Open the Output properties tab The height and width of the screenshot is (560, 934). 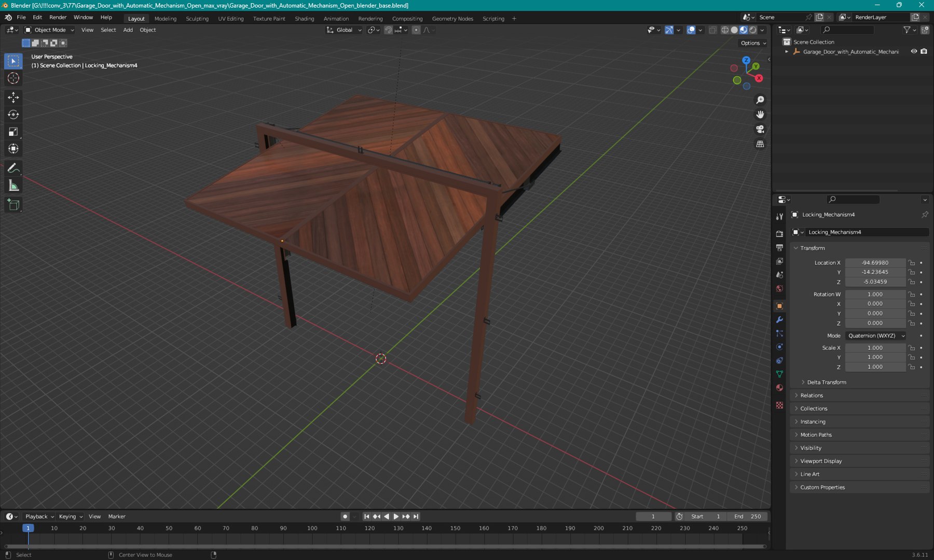tap(779, 248)
